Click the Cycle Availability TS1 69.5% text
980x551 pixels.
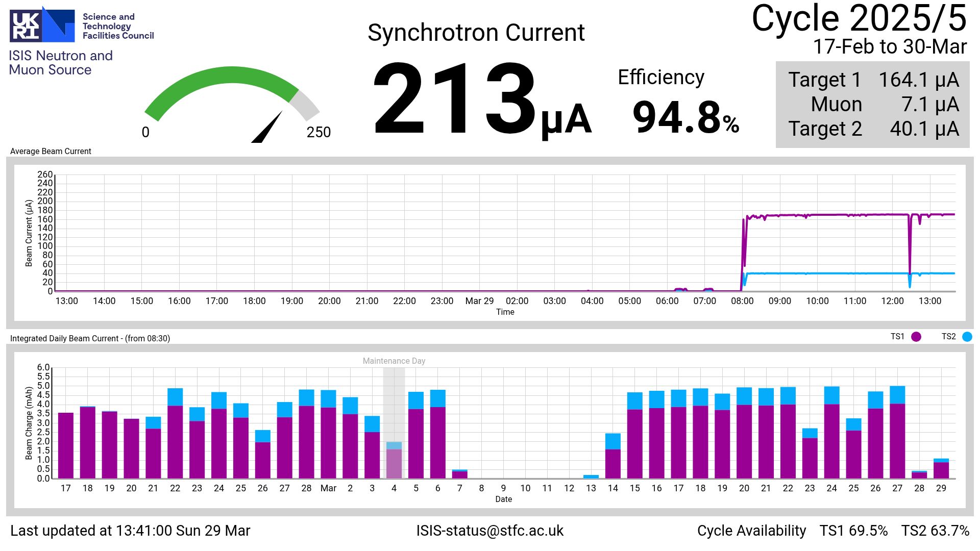coord(853,531)
